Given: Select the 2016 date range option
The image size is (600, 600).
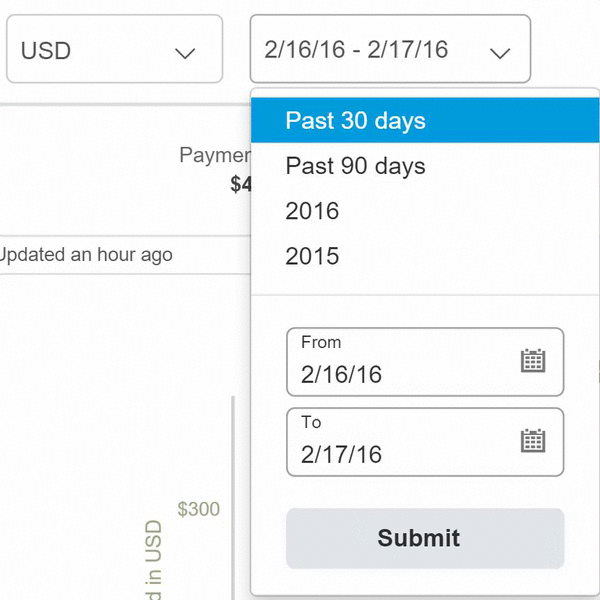Looking at the screenshot, I should click(425, 211).
